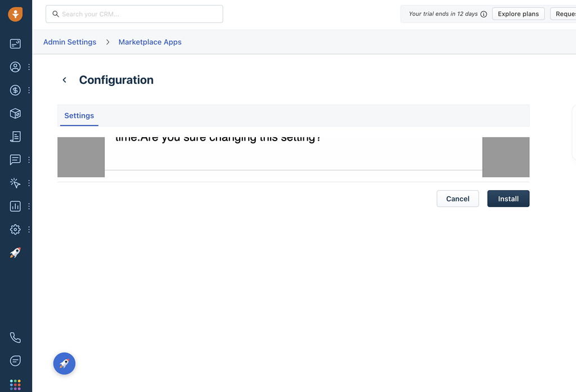Open Admin Settings via the gear icon
The height and width of the screenshot is (392, 576).
point(15,229)
